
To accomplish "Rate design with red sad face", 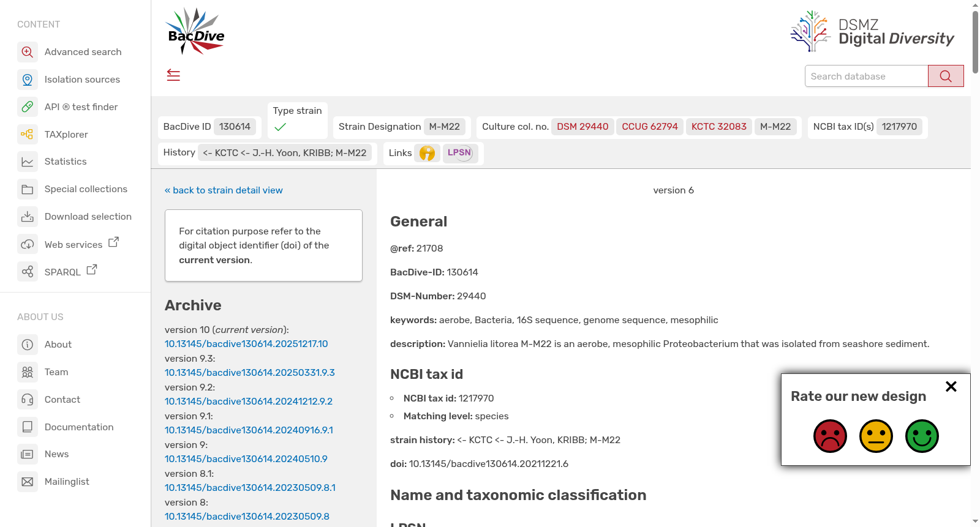I will tap(830, 436).
